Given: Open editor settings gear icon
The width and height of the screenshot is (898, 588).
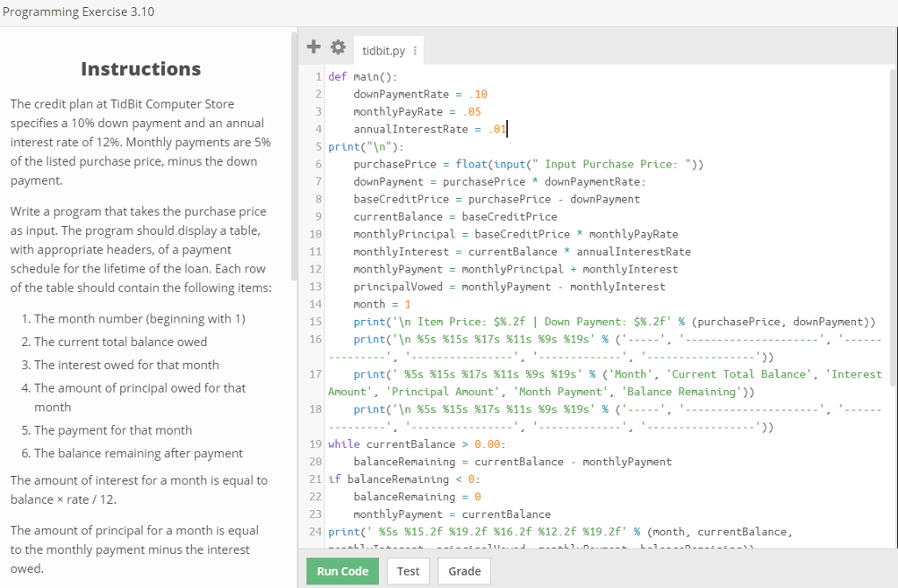Looking at the screenshot, I should 338,47.
